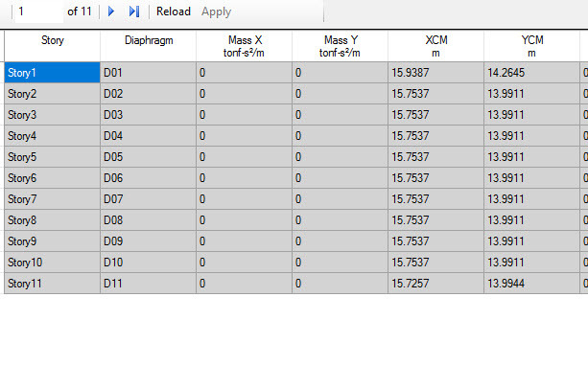This screenshot has width=588, height=366.
Task: Click the Apply button
Action: pyautogui.click(x=216, y=11)
